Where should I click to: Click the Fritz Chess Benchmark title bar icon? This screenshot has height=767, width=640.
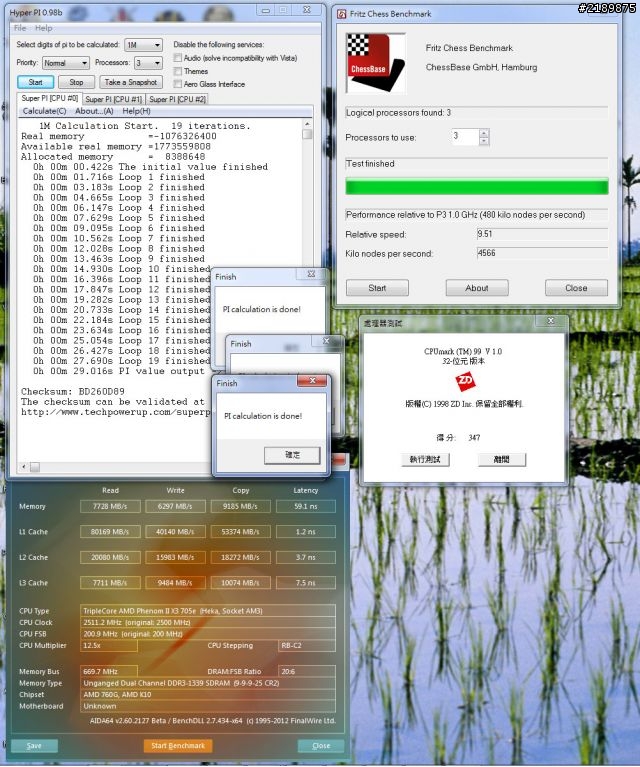coord(342,14)
